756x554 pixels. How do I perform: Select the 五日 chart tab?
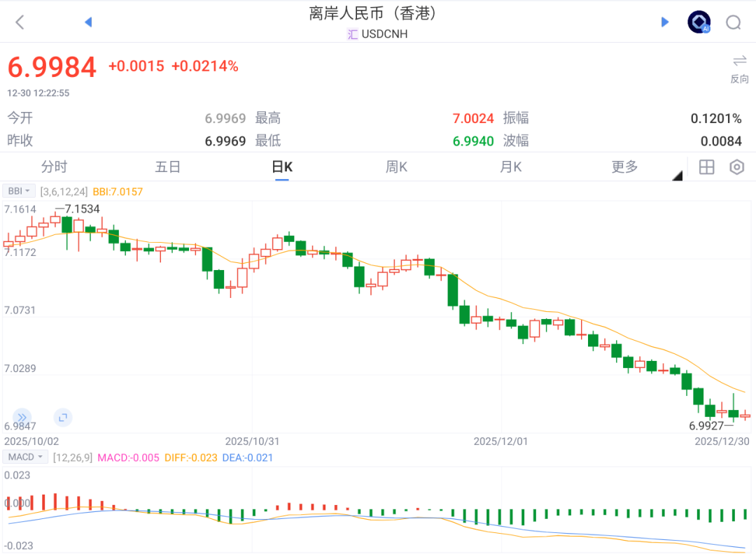point(168,167)
